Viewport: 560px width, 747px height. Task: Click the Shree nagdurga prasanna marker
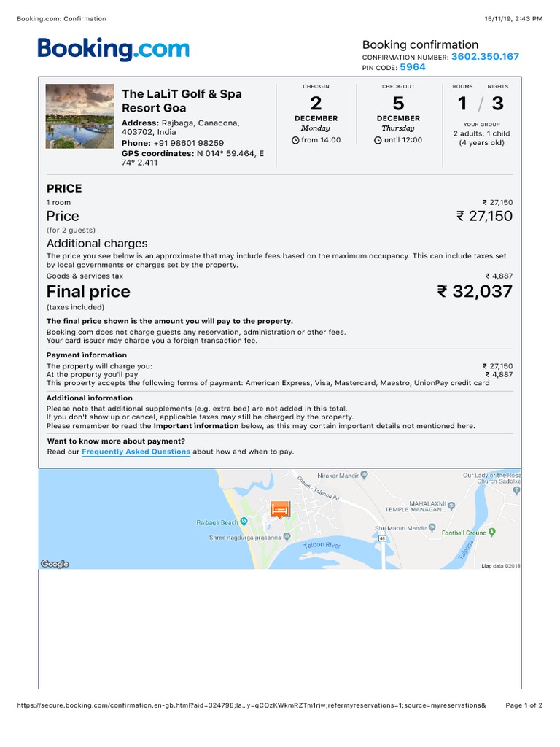(287, 536)
